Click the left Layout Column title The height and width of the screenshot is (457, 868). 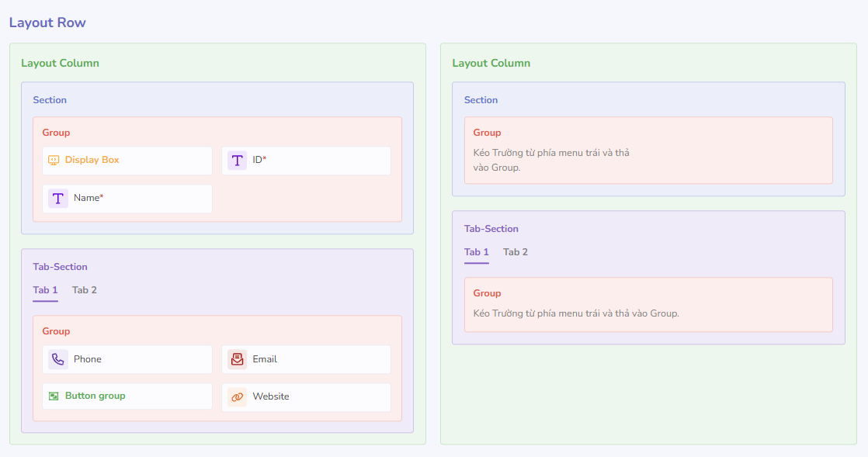tap(60, 63)
